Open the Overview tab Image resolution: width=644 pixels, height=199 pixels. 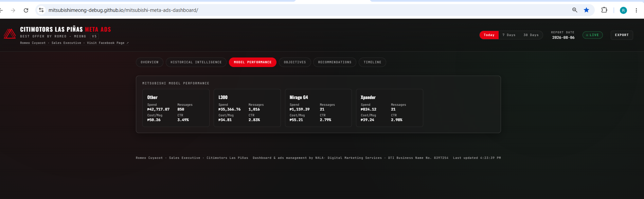[x=149, y=62]
